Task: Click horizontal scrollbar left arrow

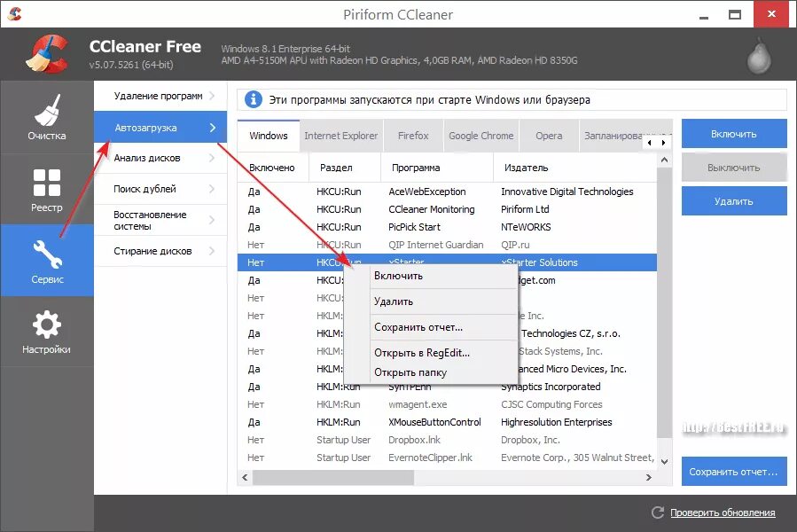Action: 245,477
